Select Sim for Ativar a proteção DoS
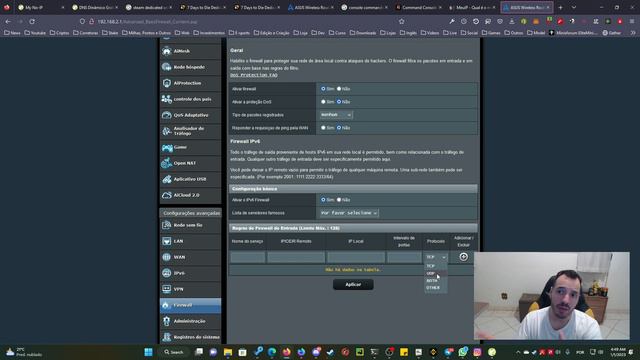This screenshot has width=640, height=360. coord(323,102)
